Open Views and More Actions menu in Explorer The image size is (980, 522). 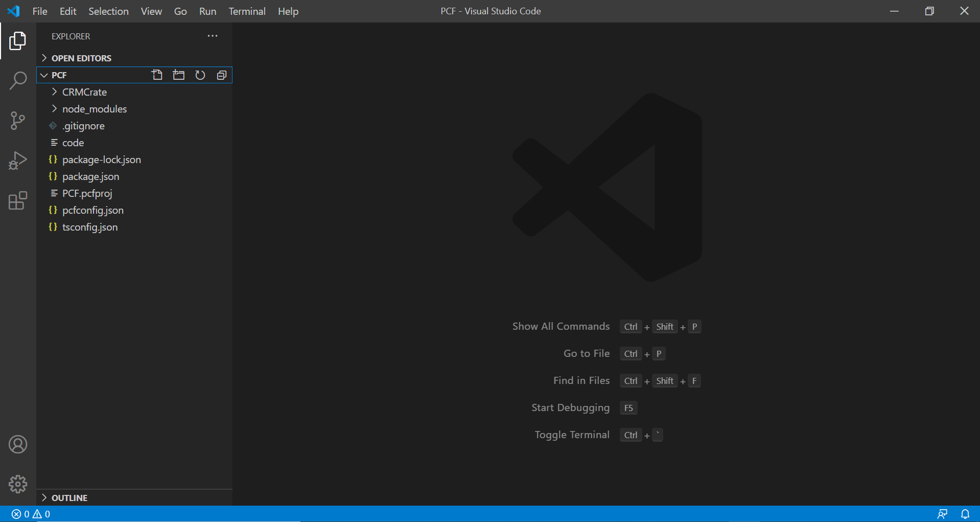213,36
